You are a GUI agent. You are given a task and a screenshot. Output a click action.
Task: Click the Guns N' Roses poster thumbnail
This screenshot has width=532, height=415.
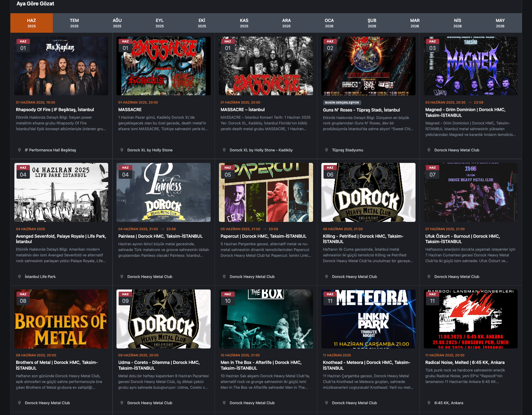coord(368,66)
